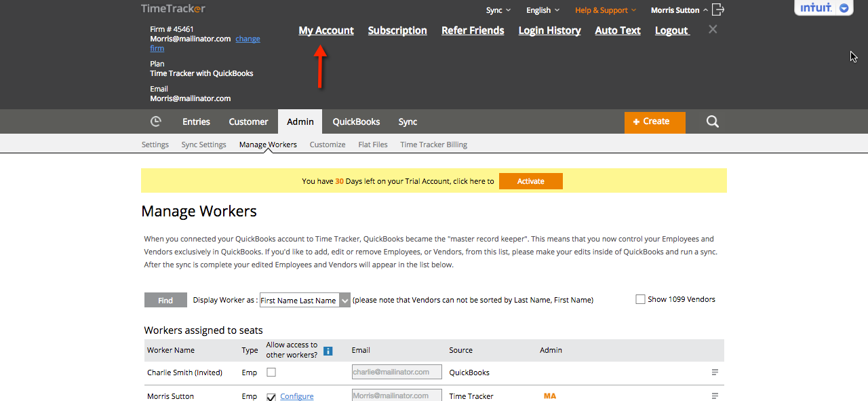Check Allow access for Charlie Smith
Viewport: 868px width, 401px height.
point(271,372)
